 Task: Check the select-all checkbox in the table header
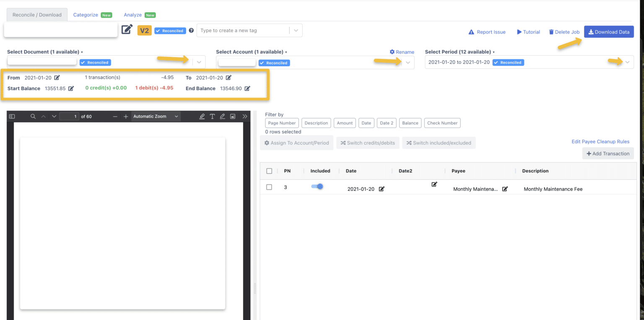(x=269, y=170)
